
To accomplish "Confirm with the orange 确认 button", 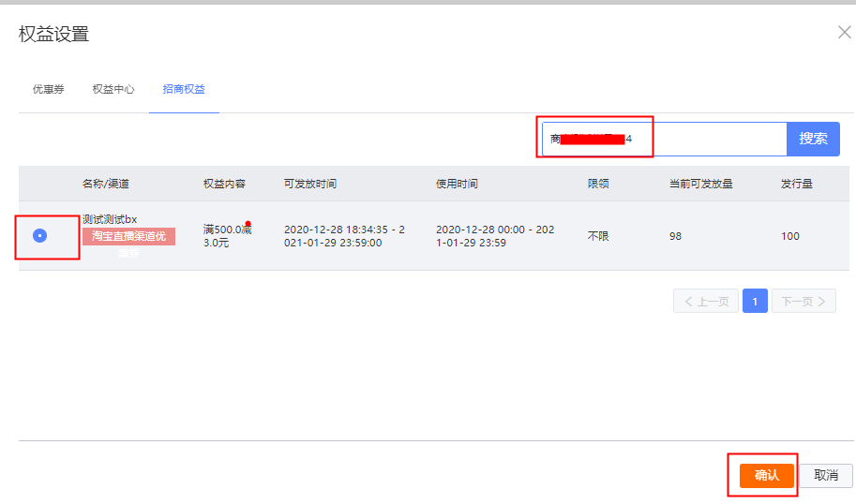I will (767, 476).
